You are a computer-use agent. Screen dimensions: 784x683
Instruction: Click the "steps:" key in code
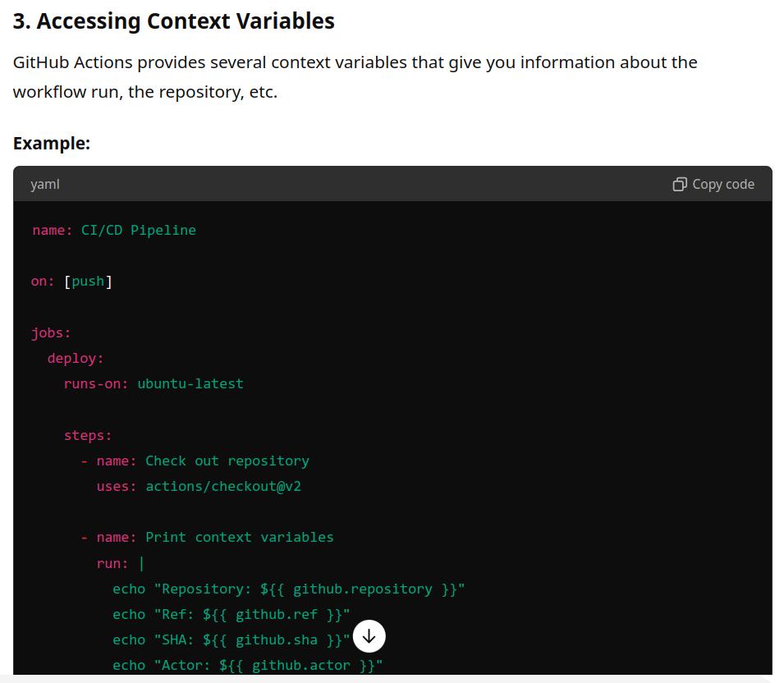(x=88, y=435)
